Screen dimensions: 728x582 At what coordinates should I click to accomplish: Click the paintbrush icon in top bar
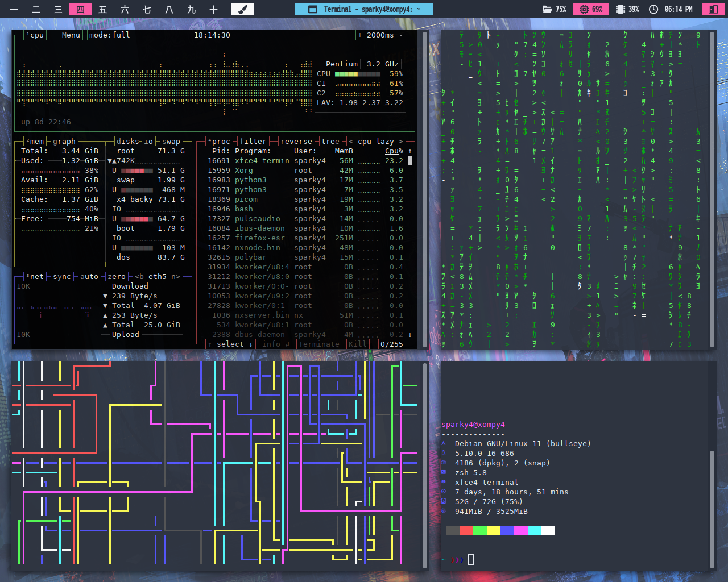pos(242,9)
